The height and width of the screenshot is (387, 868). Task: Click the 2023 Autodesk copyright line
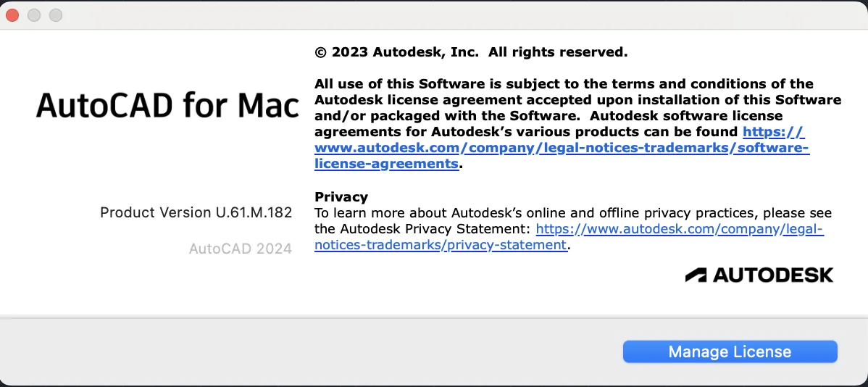pos(471,52)
